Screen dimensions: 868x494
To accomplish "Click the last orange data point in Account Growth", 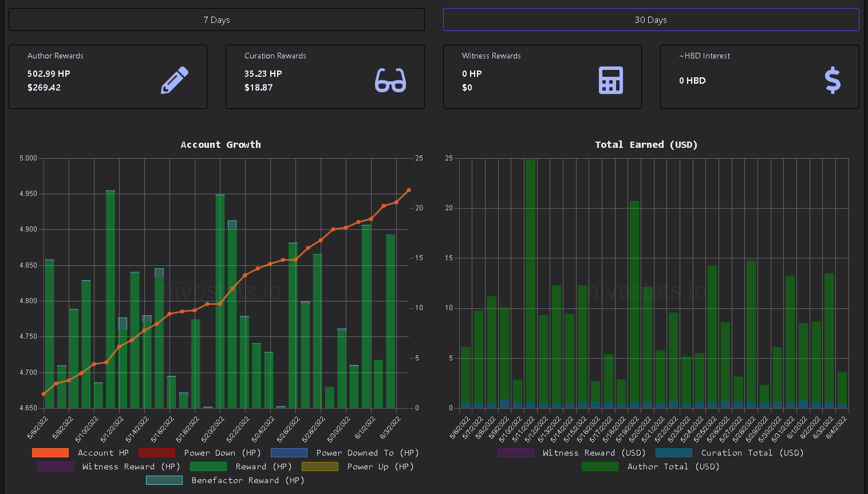I will coord(409,190).
